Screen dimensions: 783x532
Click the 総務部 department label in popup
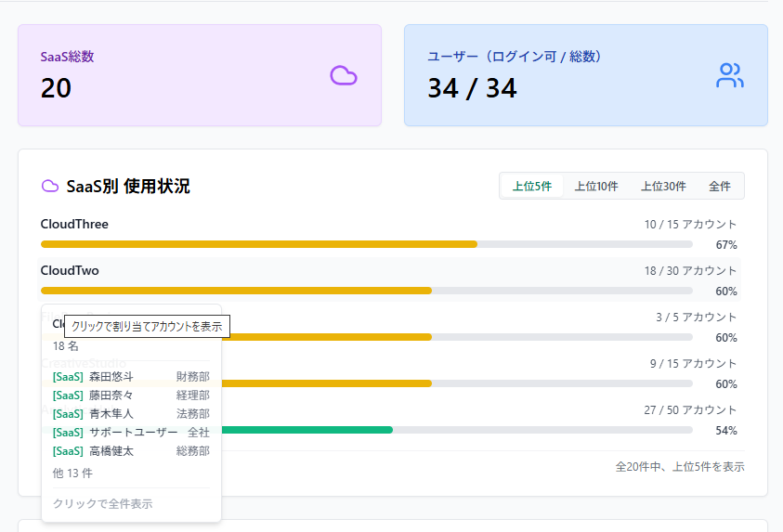[193, 451]
